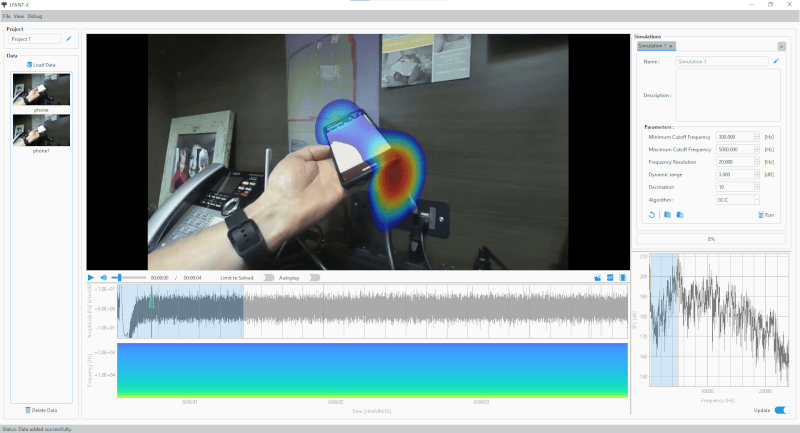Close the Simulation 1 tab with its x
Image resolution: width=800 pixels, height=433 pixels.
pos(671,46)
